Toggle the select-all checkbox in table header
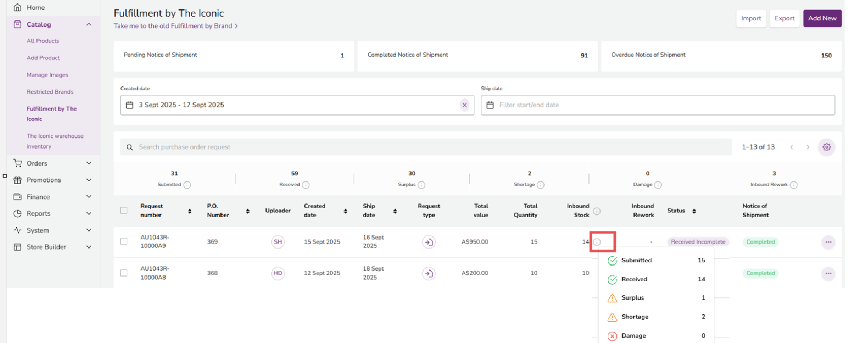Screen dimensions: 868x343 pos(124,211)
